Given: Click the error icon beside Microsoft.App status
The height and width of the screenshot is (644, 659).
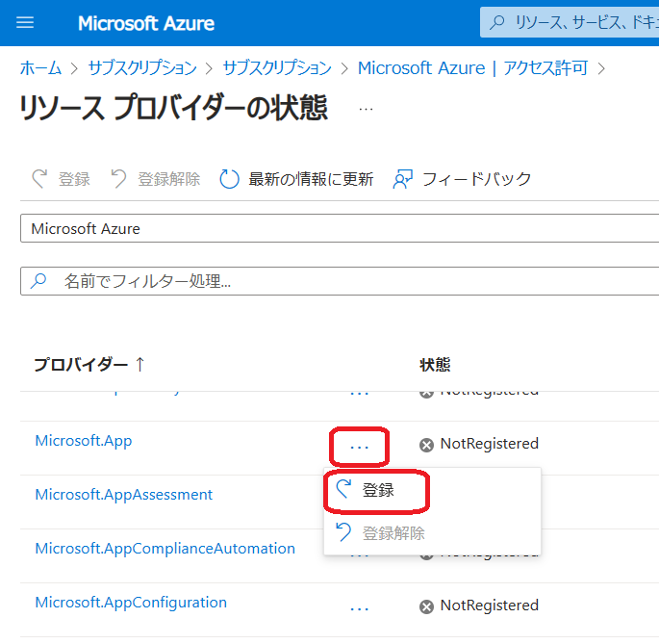Looking at the screenshot, I should [426, 445].
